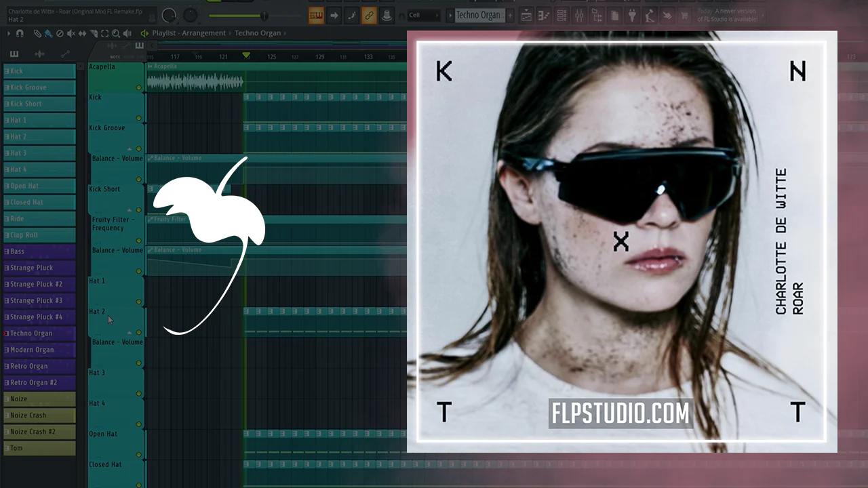The height and width of the screenshot is (488, 868).
Task: Click the Playlist - Arrangement breadcrumb
Action: point(189,33)
